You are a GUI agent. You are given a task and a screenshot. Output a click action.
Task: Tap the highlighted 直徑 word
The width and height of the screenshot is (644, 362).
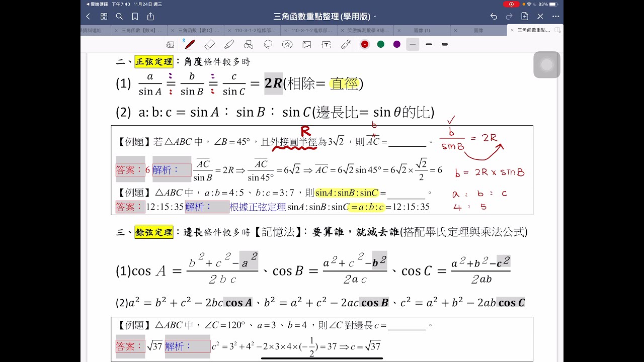tap(344, 83)
